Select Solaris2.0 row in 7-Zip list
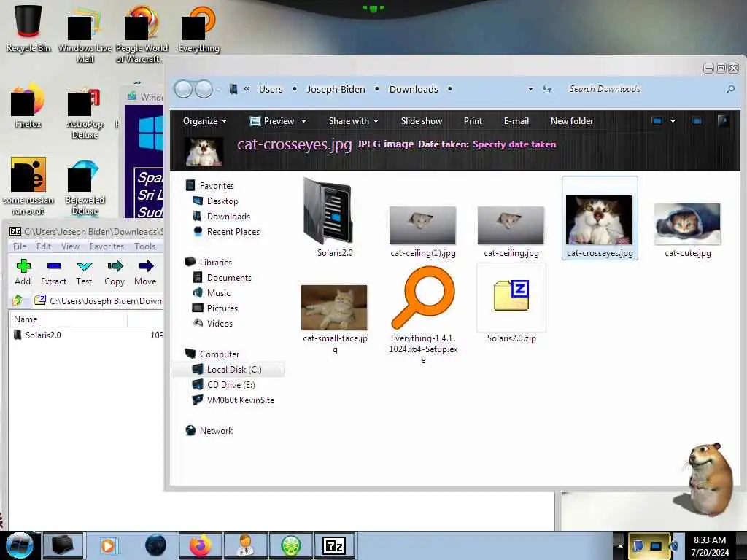This screenshot has width=747, height=560. (87, 335)
